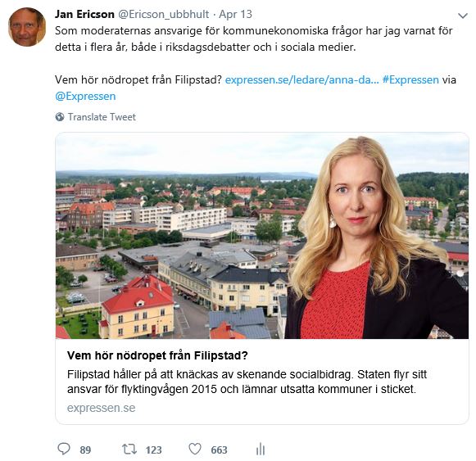This screenshot has width=476, height=461.
Task: Retweet this tweet via the retweet icon
Action: pyautogui.click(x=129, y=449)
